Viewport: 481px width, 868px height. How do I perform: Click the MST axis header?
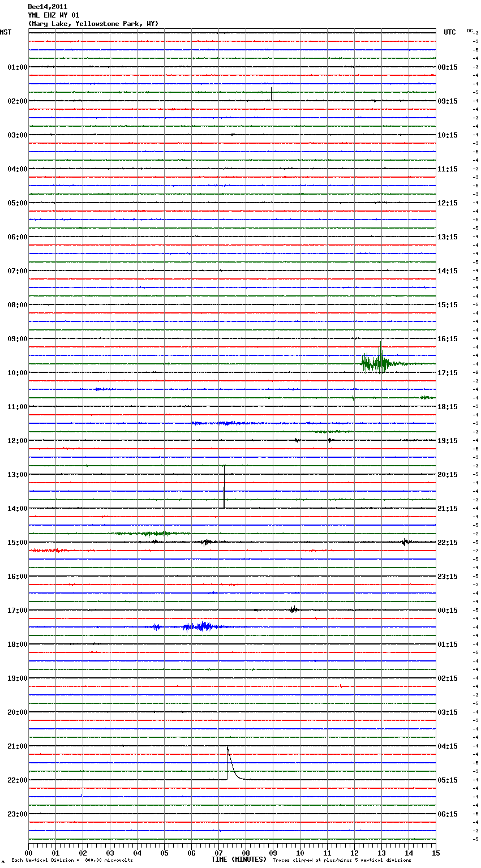(6, 32)
